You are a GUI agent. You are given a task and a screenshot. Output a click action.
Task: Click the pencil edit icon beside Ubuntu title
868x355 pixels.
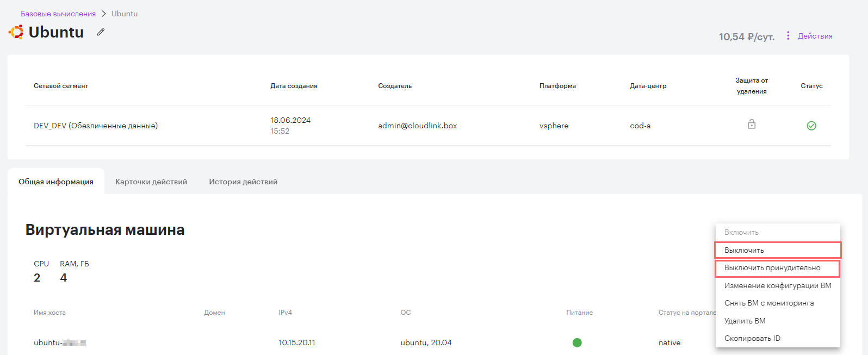(101, 32)
